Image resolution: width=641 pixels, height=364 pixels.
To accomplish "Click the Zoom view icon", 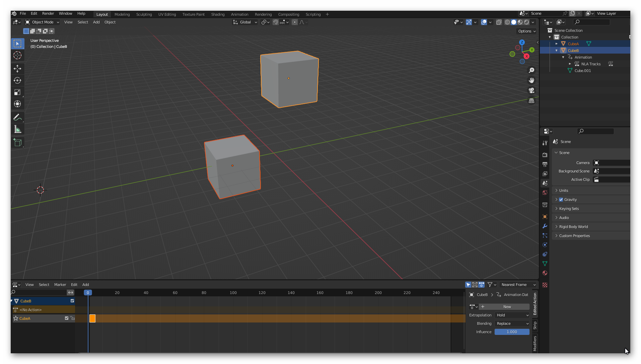I will (531, 70).
